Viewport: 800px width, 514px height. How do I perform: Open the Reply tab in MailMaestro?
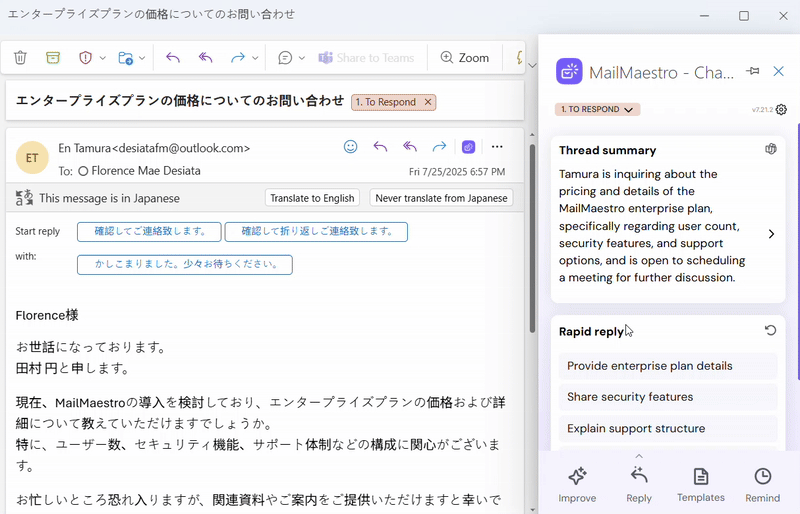(x=639, y=485)
